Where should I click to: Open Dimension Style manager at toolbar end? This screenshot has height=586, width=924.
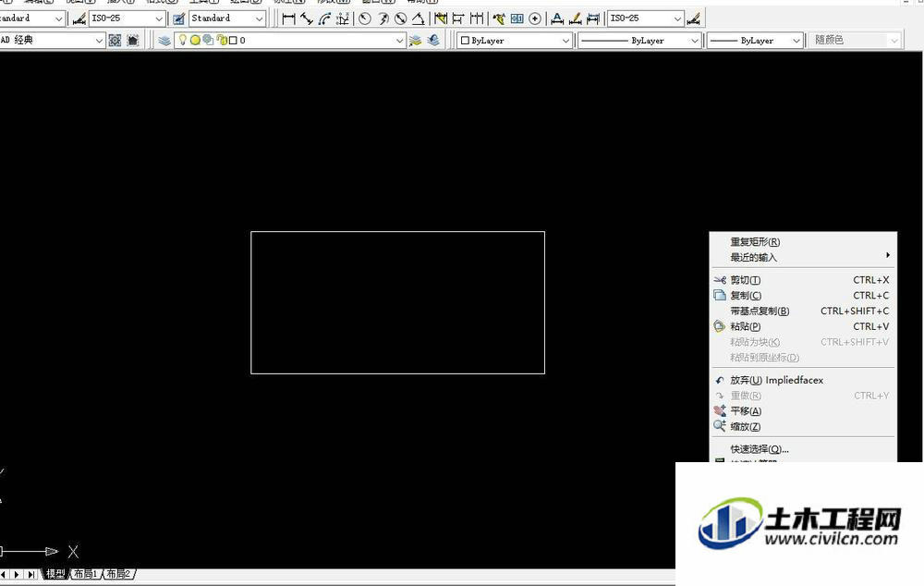(x=694, y=18)
